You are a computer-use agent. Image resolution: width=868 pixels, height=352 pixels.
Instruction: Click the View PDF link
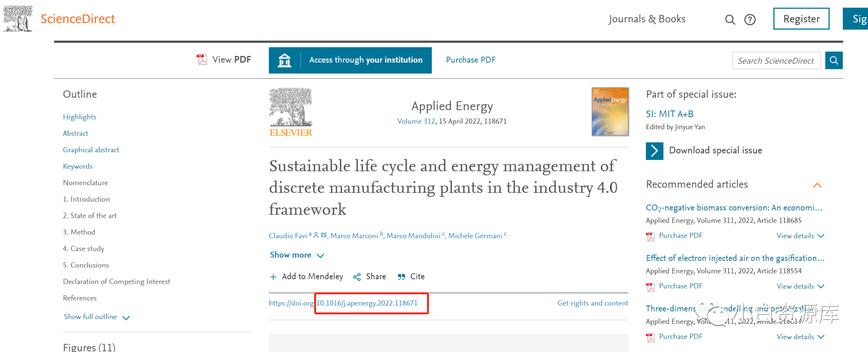[x=231, y=60]
